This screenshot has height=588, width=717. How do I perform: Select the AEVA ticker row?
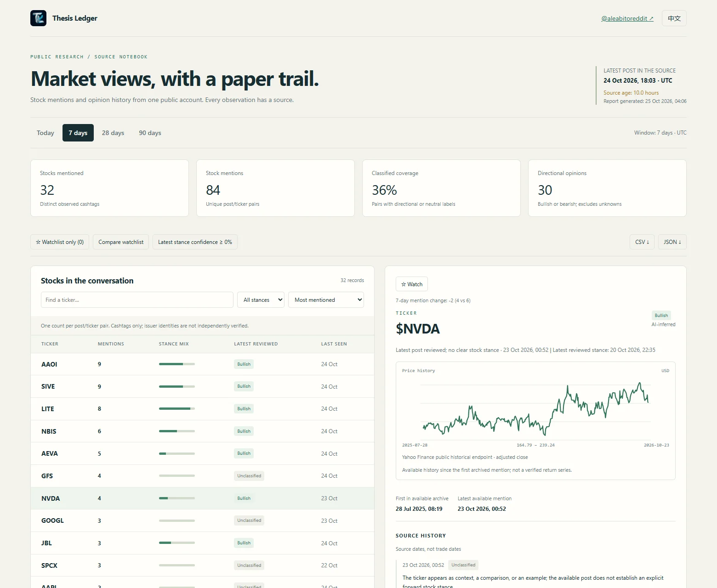[x=202, y=453]
